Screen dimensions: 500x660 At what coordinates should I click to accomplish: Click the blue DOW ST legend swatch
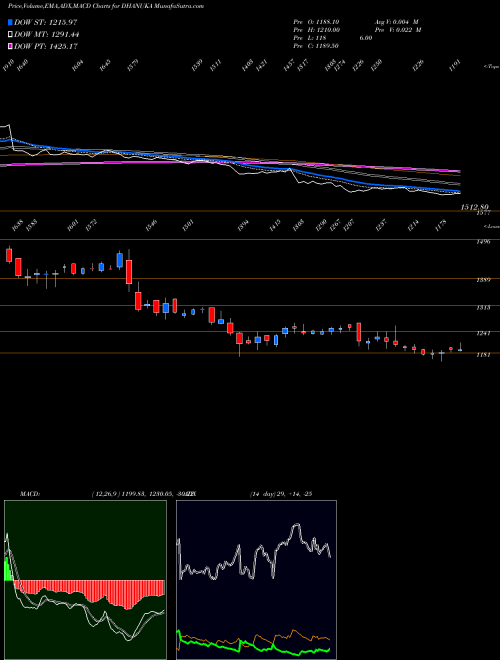10,22
